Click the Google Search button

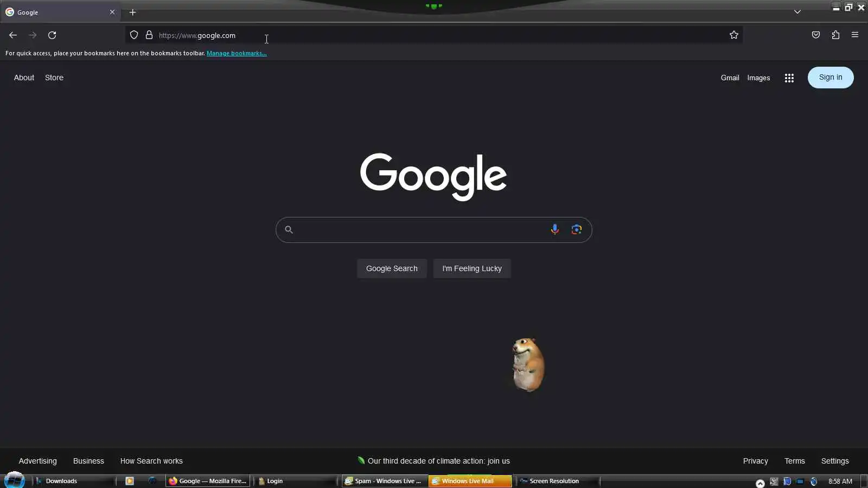tap(392, 268)
